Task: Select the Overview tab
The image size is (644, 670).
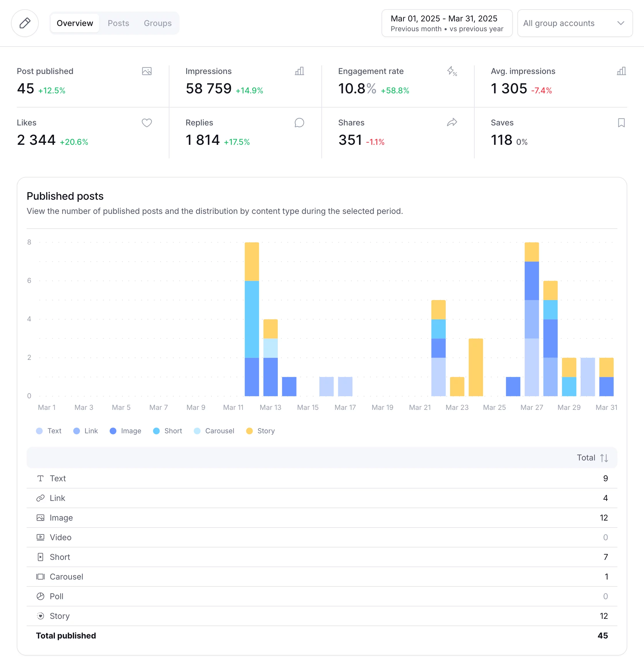Action: [75, 23]
